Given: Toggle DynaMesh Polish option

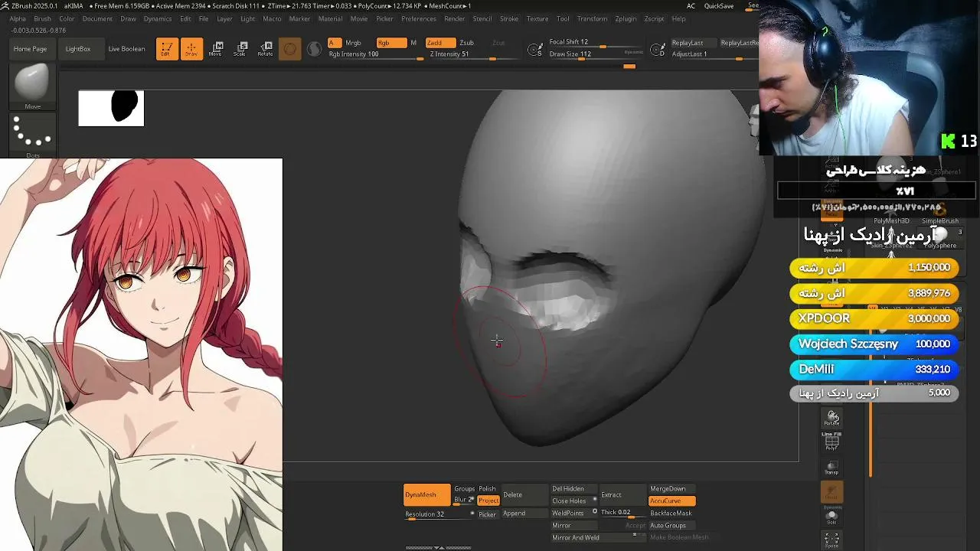Looking at the screenshot, I should [x=488, y=489].
